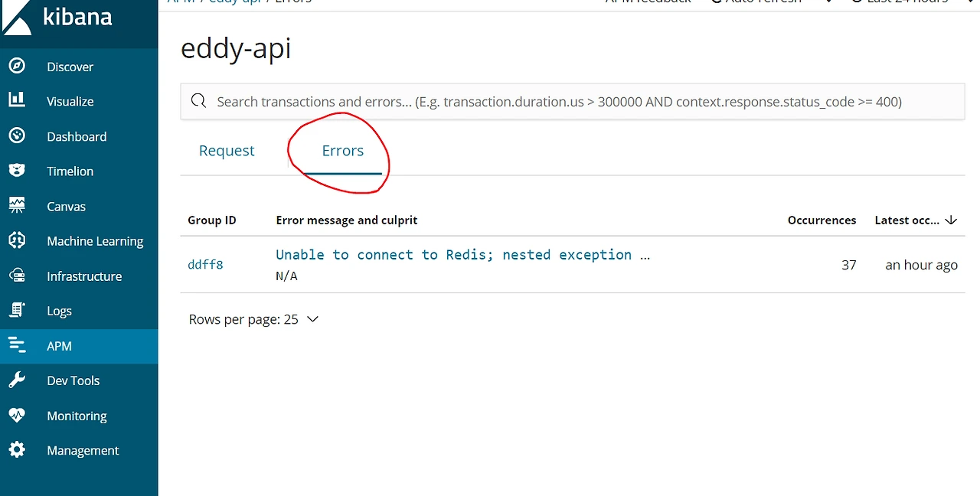Viewport: 980px width, 496px height.
Task: Sort by Latest occurrence column arrow
Action: coord(951,220)
